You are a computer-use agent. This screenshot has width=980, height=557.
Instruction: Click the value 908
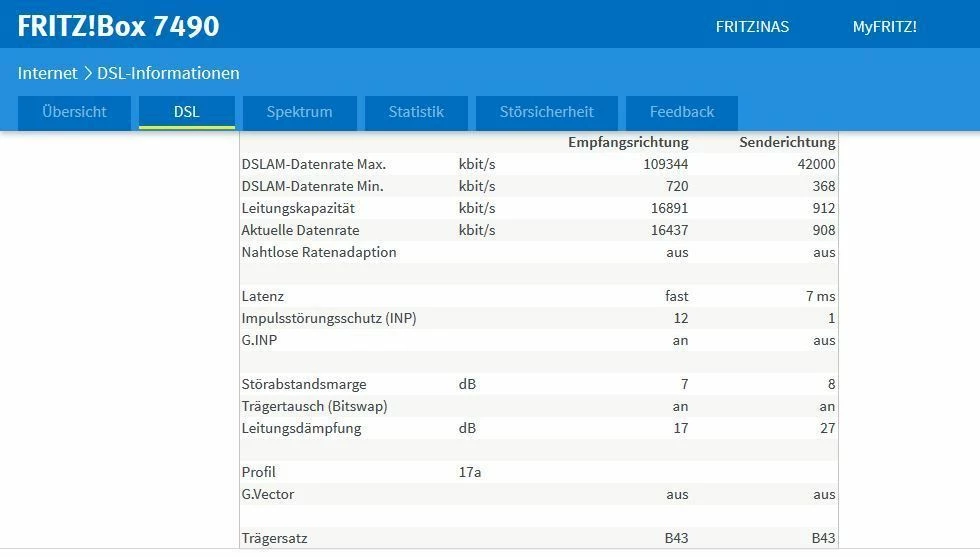(824, 230)
